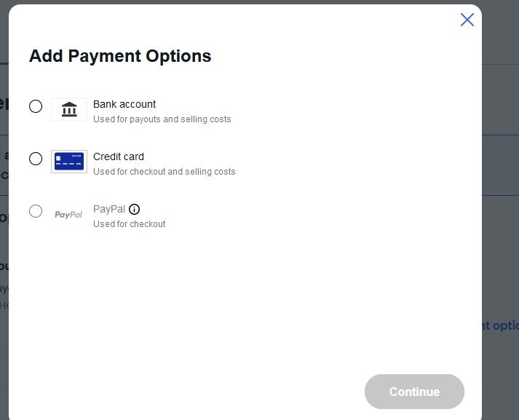Select the Bank account radio button

pyautogui.click(x=36, y=106)
